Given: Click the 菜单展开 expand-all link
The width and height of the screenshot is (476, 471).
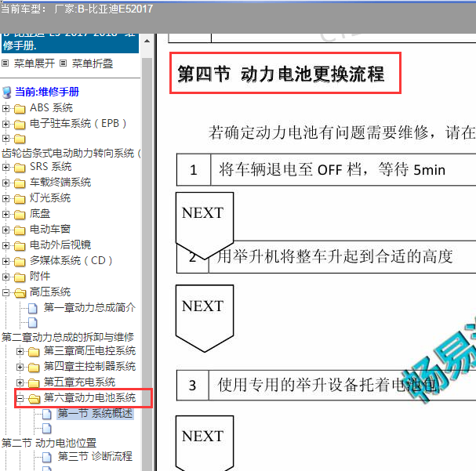Looking at the screenshot, I should click(x=35, y=63).
